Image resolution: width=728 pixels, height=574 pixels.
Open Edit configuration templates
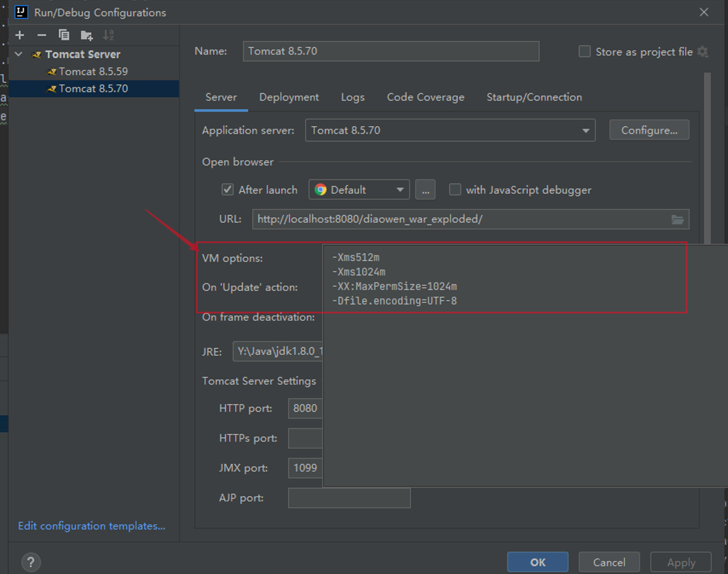point(92,526)
